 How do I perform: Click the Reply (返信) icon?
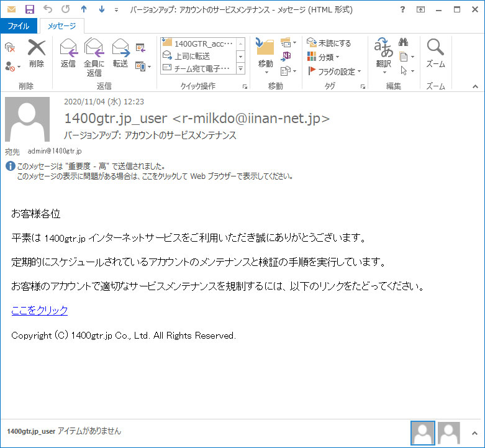[x=68, y=53]
